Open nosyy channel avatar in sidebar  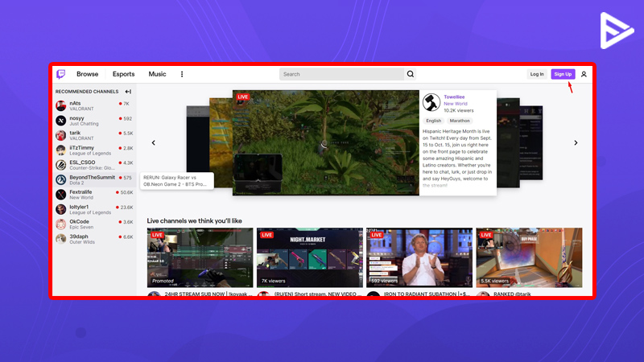61,121
